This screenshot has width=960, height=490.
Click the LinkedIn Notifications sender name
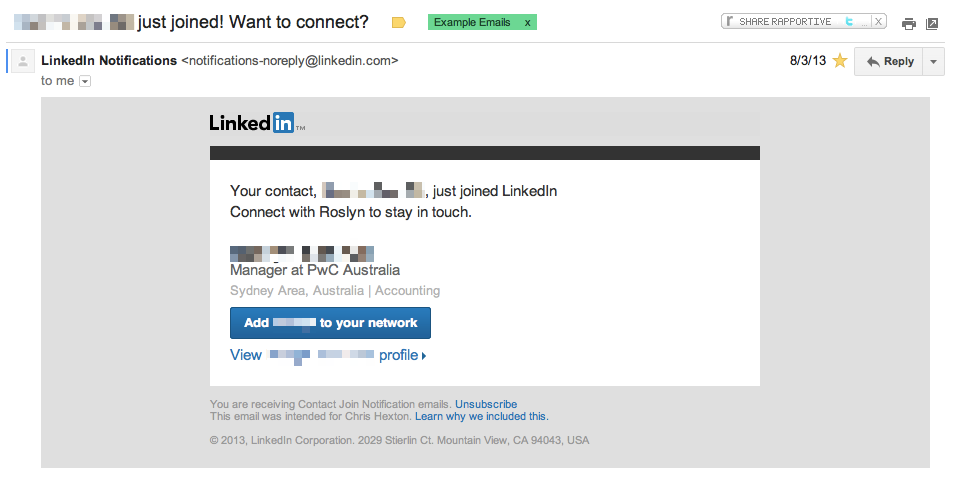pos(109,61)
